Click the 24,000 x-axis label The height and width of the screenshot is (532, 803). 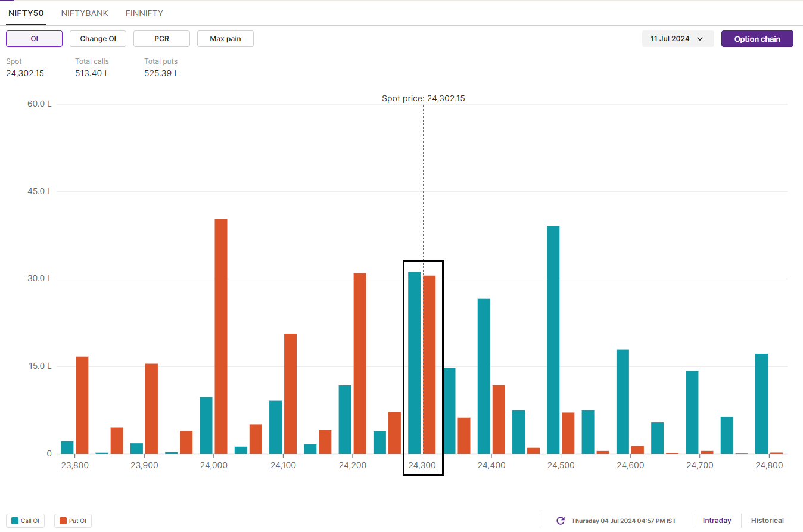tap(213, 465)
